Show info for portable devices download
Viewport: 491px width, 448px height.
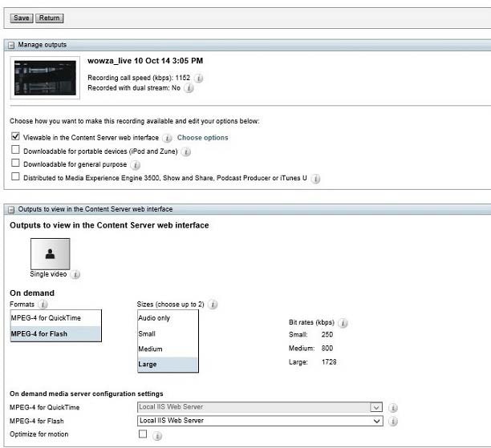(186, 152)
